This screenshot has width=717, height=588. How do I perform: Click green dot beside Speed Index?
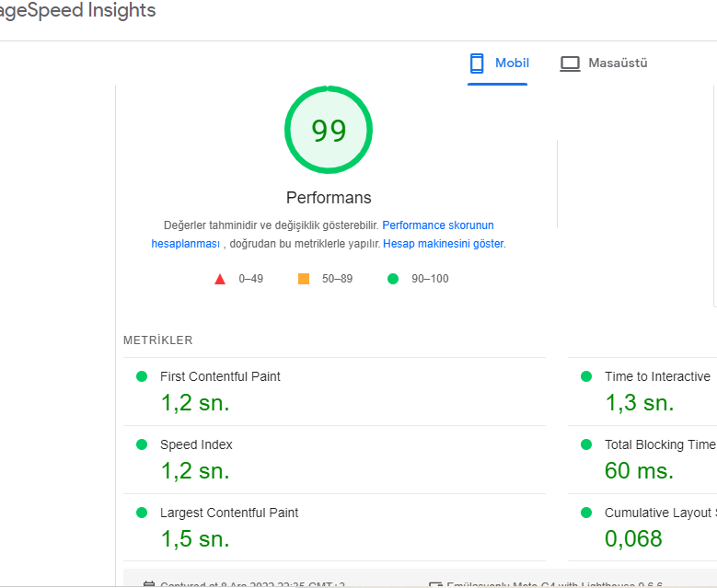point(142,444)
